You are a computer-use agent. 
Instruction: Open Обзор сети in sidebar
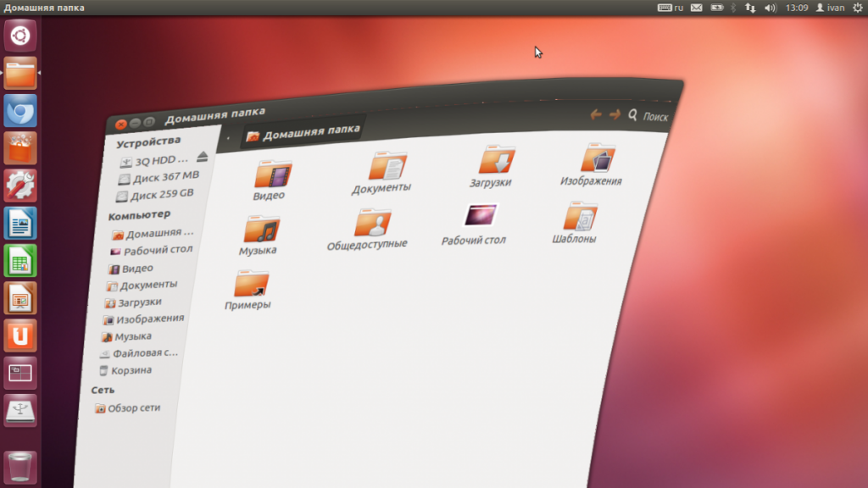[133, 408]
